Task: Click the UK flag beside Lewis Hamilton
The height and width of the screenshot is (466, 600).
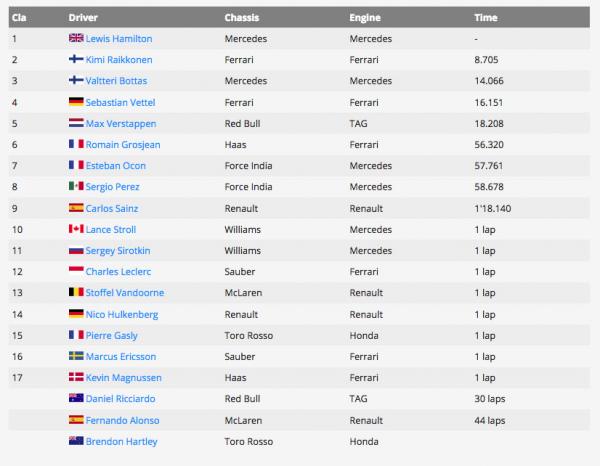Action: [x=75, y=39]
